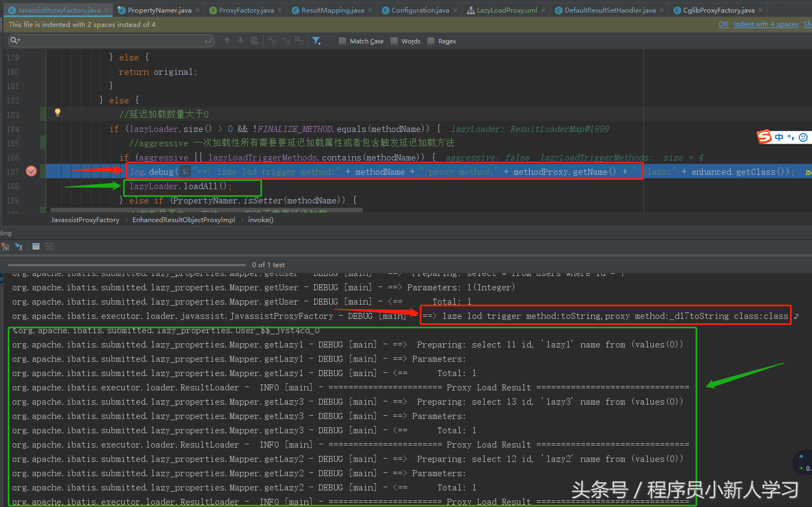Click JavassistProxyFactory breadcrumb

[x=85, y=220]
